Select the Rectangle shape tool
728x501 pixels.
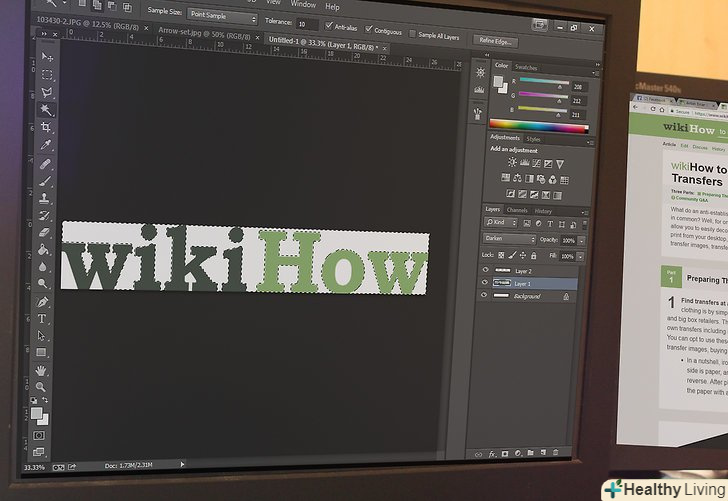[41, 352]
